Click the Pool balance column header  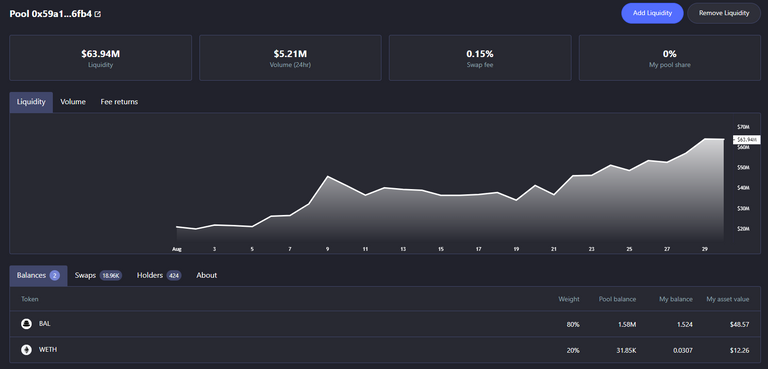click(617, 299)
